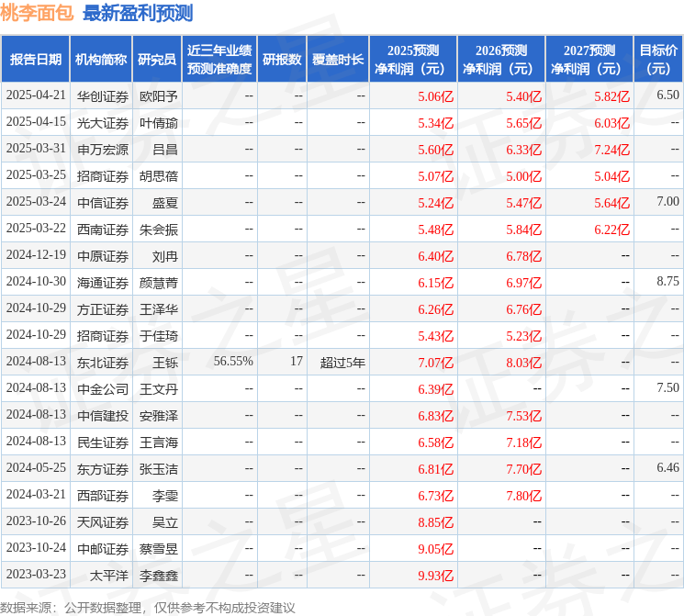Image resolution: width=684 pixels, height=616 pixels.
Task: Click the 机构简称 column header
Action: [101, 60]
